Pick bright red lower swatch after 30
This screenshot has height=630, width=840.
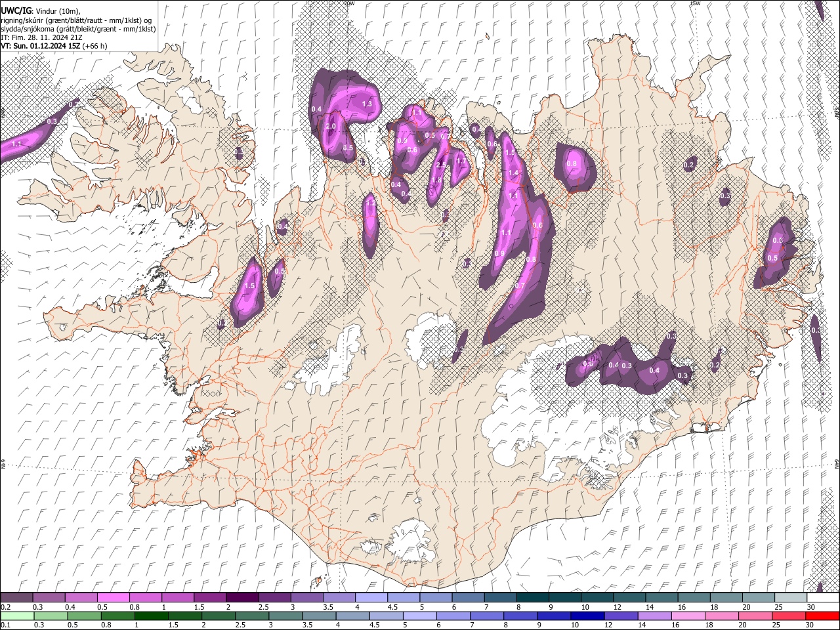tap(824, 616)
